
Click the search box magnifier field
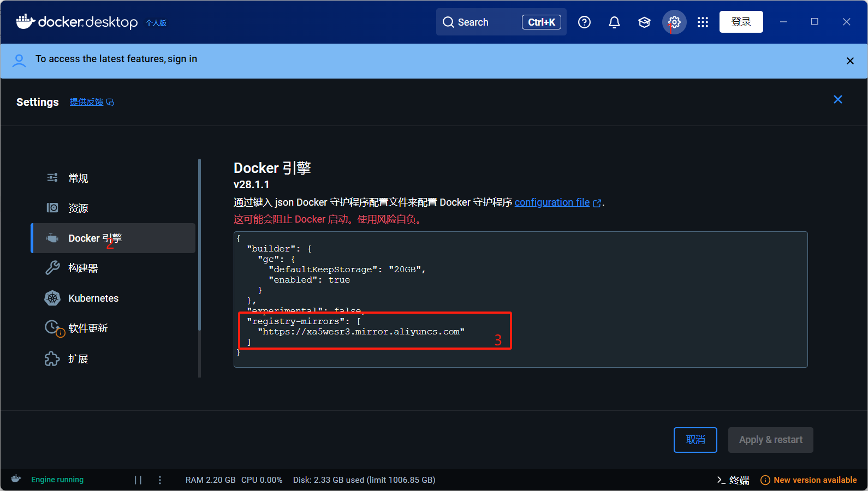click(x=501, y=22)
